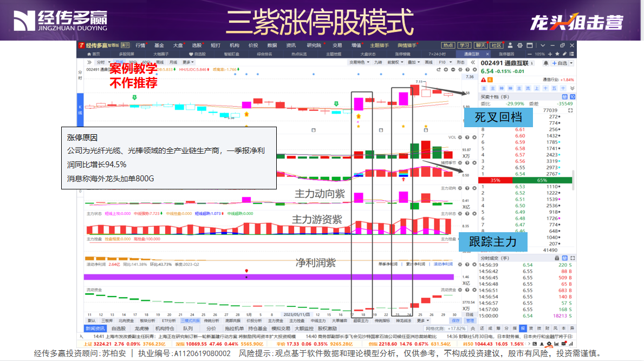Open the 研究院 menu
This screenshot has height=361, width=644.
(x=314, y=45)
